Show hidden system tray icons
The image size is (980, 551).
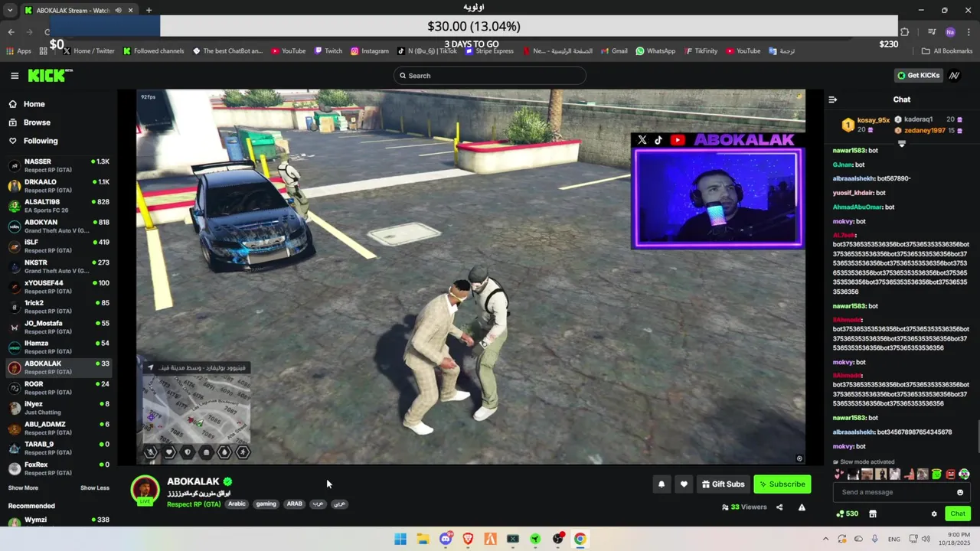(825, 539)
